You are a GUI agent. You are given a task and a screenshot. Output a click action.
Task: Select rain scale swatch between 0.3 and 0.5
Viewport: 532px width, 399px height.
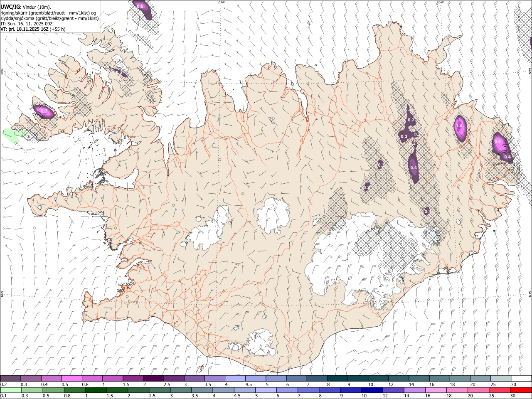coord(32,390)
